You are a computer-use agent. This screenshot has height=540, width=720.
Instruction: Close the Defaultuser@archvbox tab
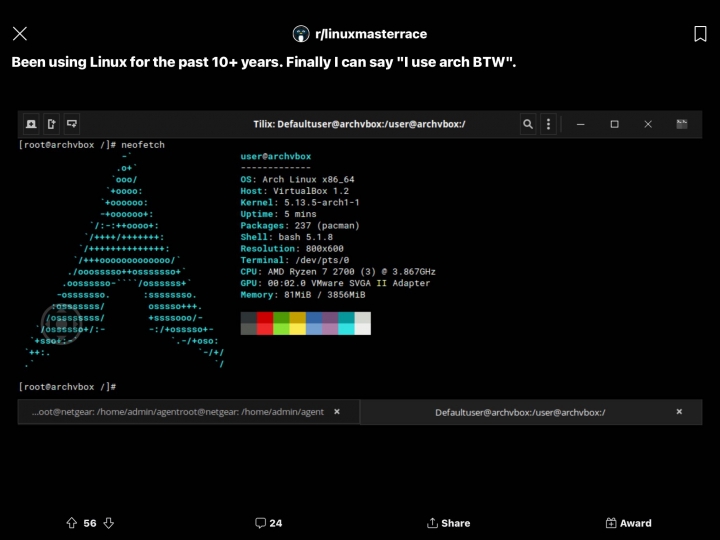[679, 412]
